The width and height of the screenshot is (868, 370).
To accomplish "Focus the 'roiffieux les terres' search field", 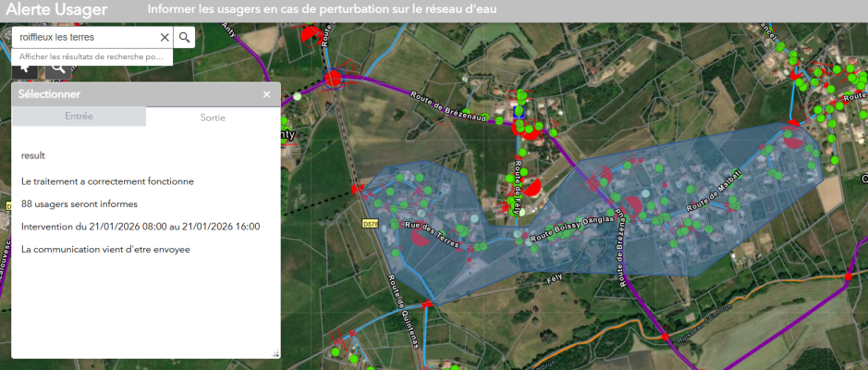I will (x=83, y=37).
